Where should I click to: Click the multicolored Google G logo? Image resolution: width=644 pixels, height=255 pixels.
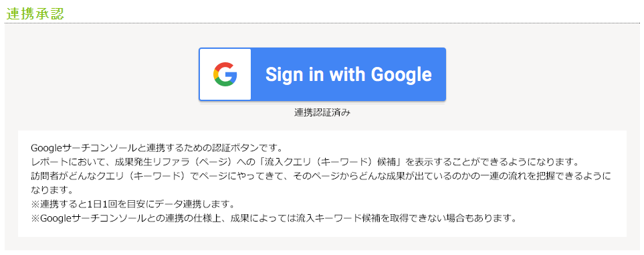tap(225, 74)
